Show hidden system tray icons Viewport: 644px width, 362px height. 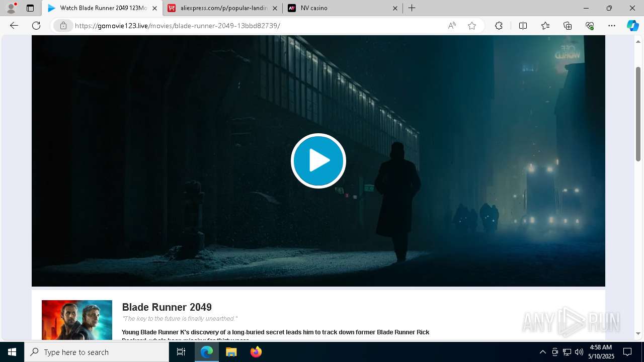point(542,352)
